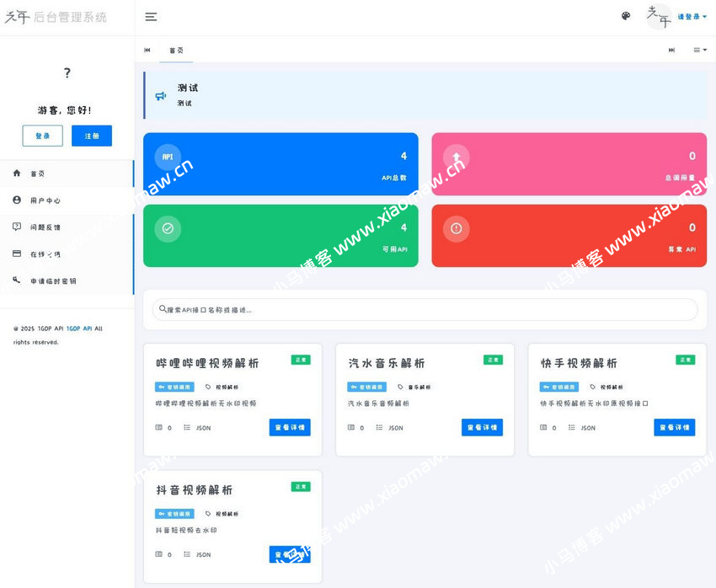Click the 后台管理系统 logo title

[70, 18]
